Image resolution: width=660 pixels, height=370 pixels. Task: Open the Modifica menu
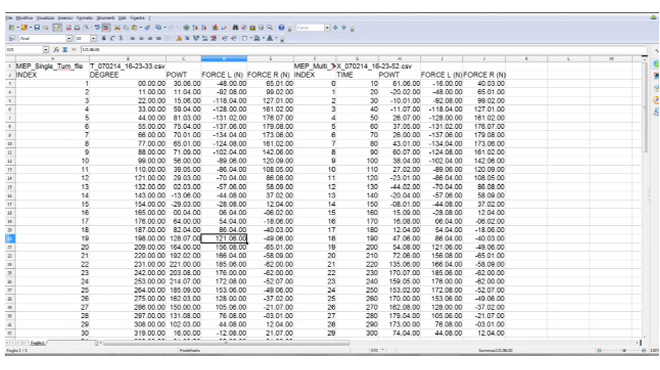[x=24, y=18]
